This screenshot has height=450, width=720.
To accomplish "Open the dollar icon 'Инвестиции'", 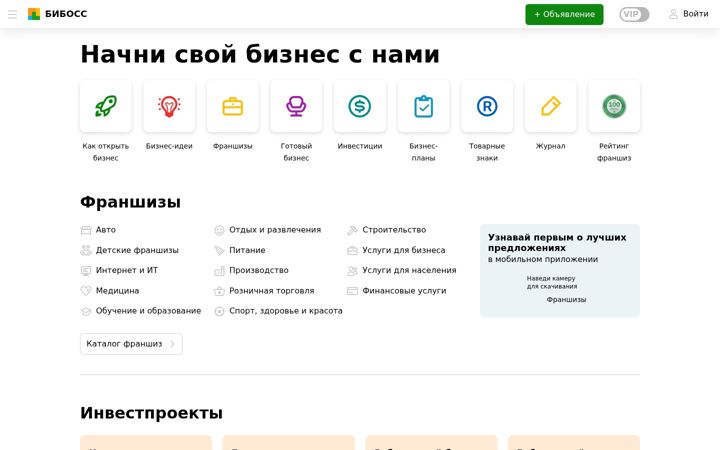I will 360,106.
